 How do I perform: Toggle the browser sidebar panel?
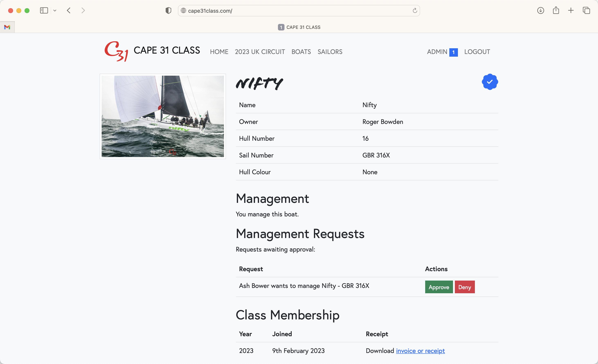tap(44, 10)
